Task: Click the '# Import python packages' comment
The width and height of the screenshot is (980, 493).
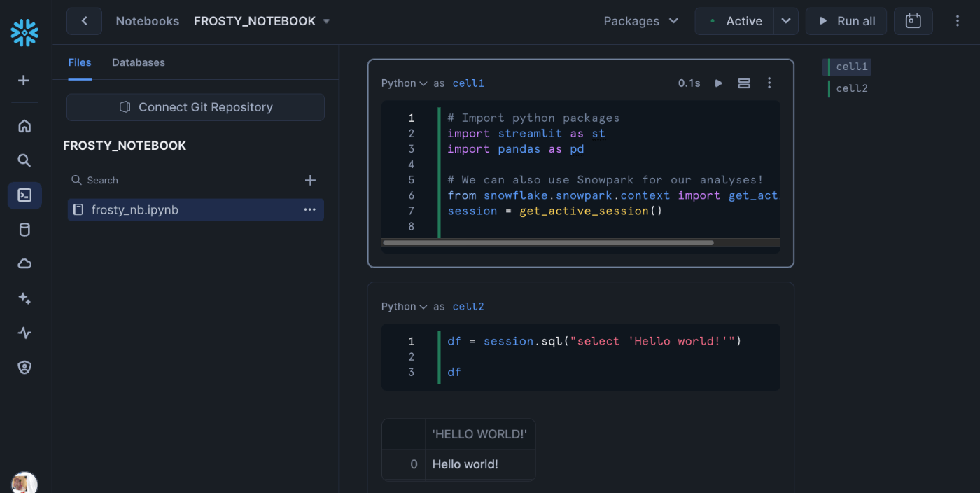Action: (x=533, y=118)
